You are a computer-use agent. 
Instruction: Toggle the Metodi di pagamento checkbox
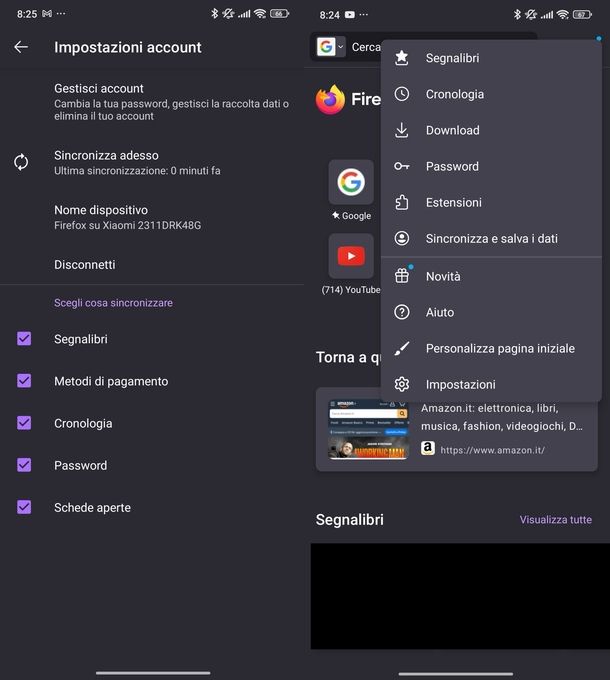click(25, 381)
